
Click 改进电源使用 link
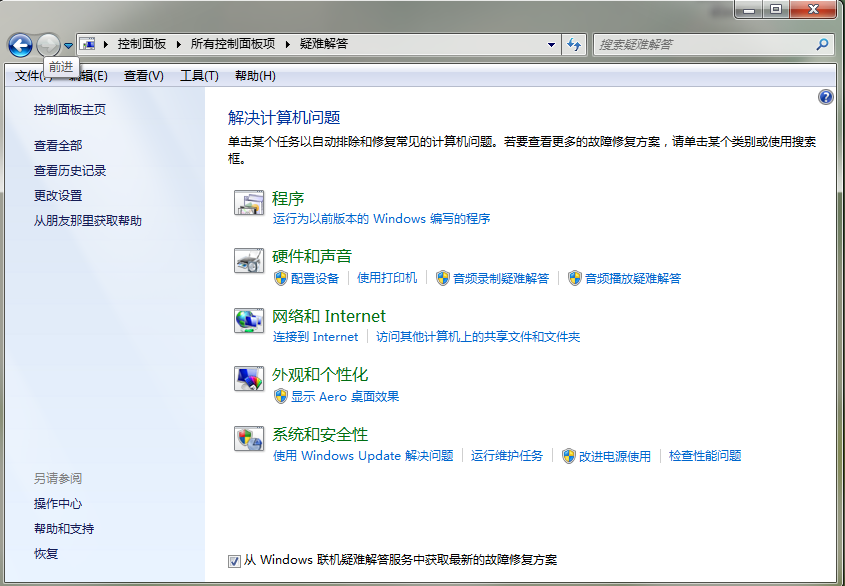click(x=615, y=456)
